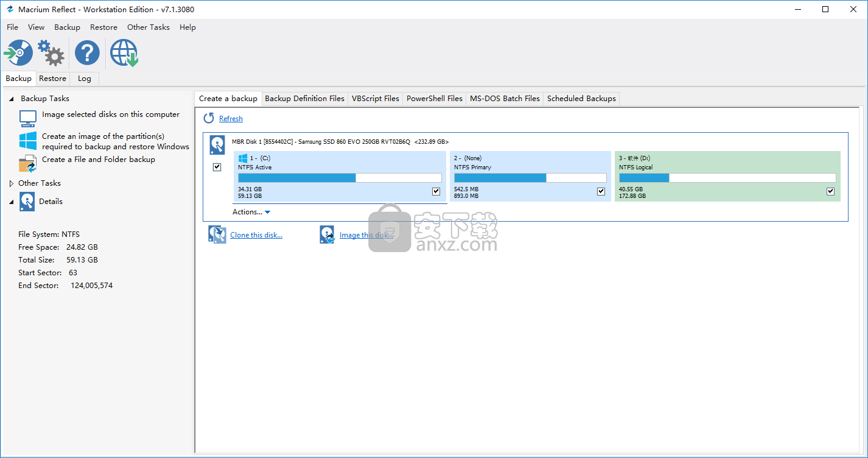The width and height of the screenshot is (868, 458).
Task: Open the View menu
Action: 37,27
